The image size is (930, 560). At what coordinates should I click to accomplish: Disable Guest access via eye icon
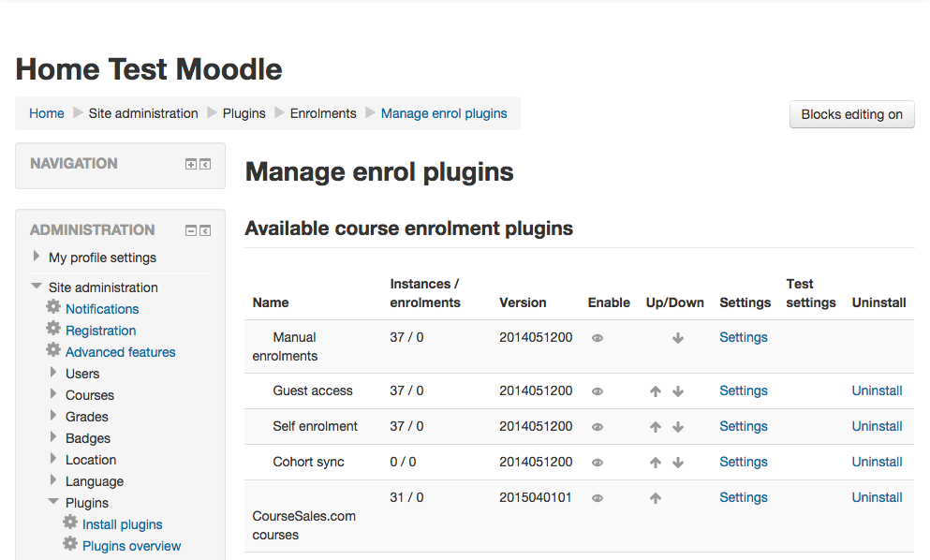[598, 391]
